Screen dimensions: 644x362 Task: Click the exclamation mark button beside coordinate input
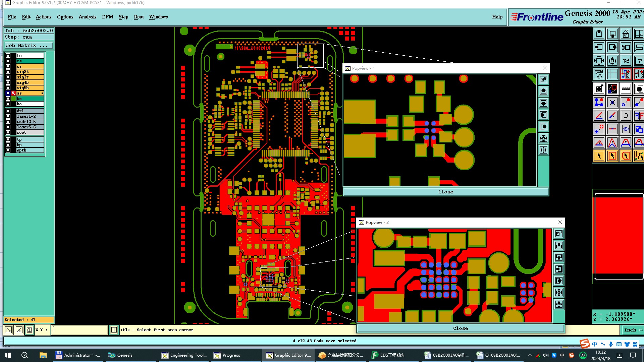(x=114, y=330)
